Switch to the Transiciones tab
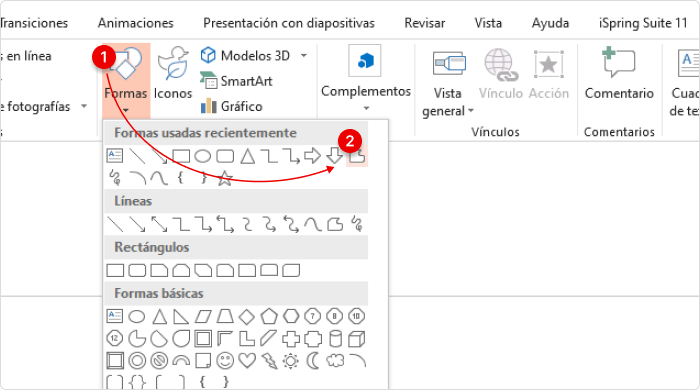Image resolution: width=700 pixels, height=390 pixels. tap(34, 23)
